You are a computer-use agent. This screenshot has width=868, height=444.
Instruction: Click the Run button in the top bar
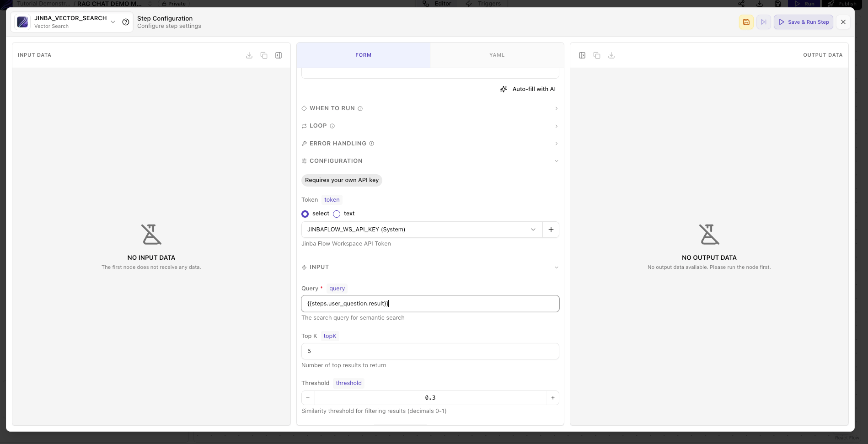pos(804,4)
